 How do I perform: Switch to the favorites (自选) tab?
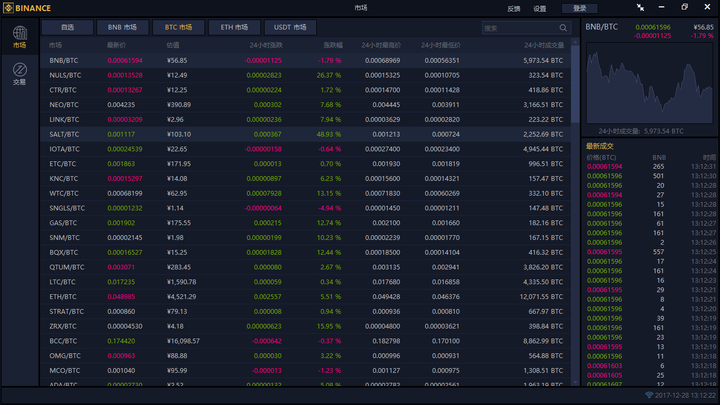click(68, 28)
